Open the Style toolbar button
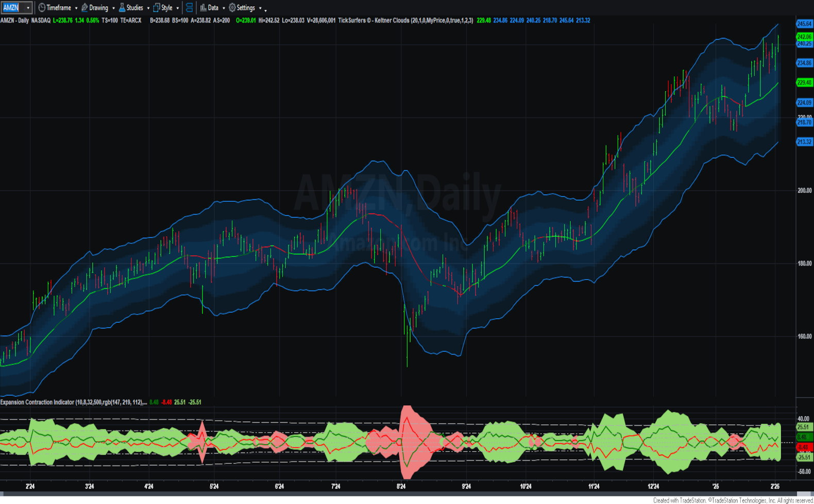Screen dimensions: 814x504 pos(163,8)
